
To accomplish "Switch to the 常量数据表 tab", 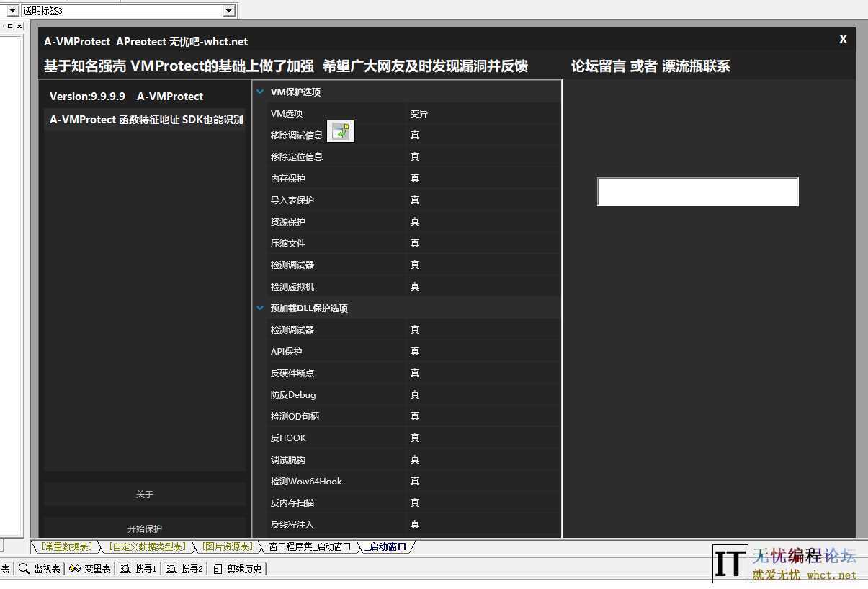I will (x=67, y=546).
